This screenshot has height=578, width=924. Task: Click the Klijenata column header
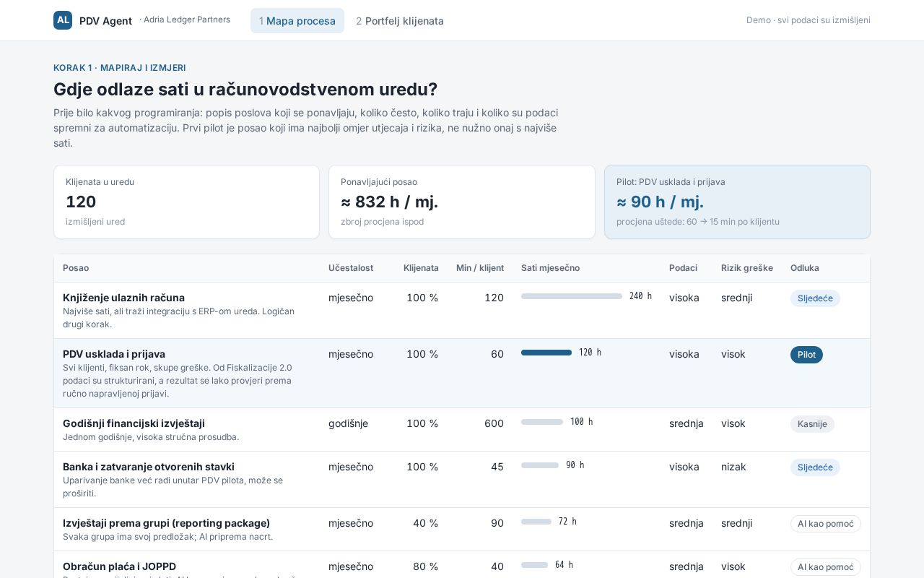tap(421, 268)
